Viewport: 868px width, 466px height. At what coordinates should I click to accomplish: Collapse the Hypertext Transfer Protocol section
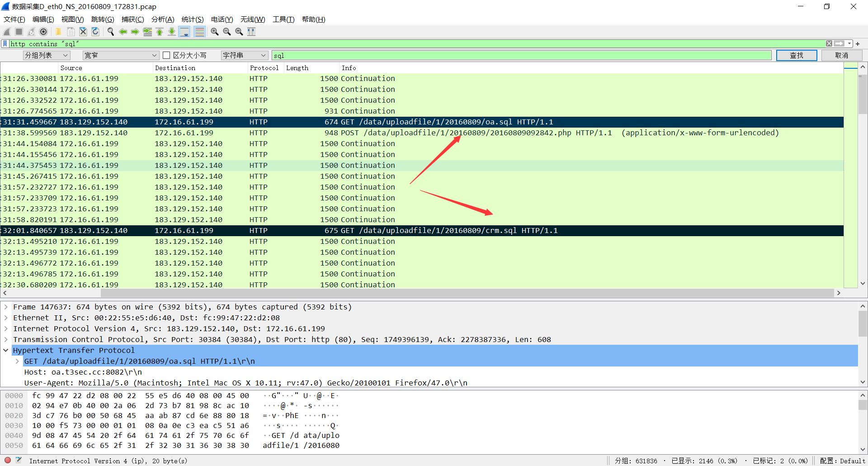(6, 350)
